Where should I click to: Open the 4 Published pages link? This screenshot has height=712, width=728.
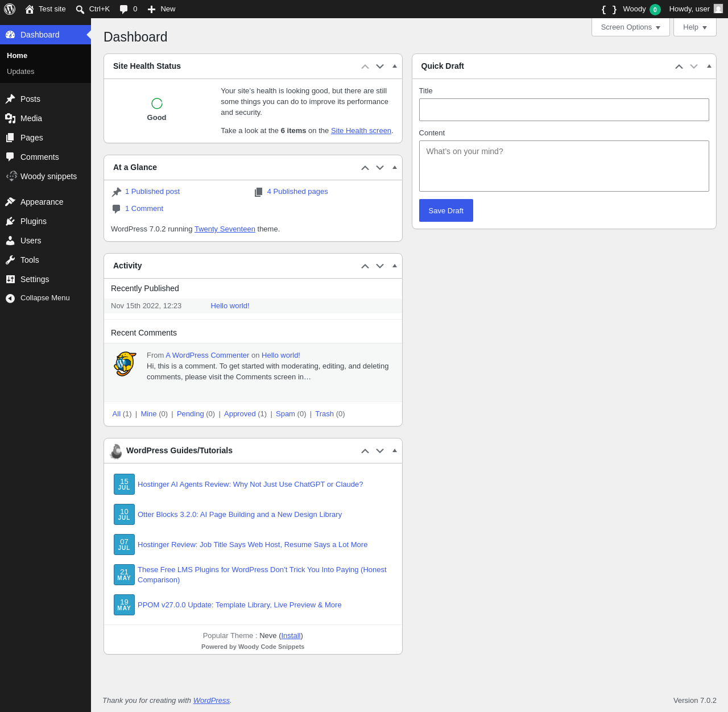pyautogui.click(x=297, y=192)
